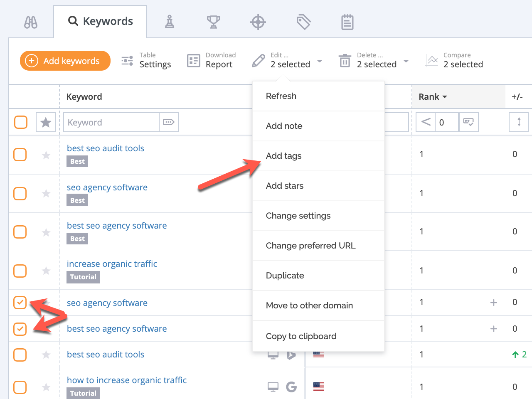Choose 'Add tags' from the edit menu

tap(284, 156)
